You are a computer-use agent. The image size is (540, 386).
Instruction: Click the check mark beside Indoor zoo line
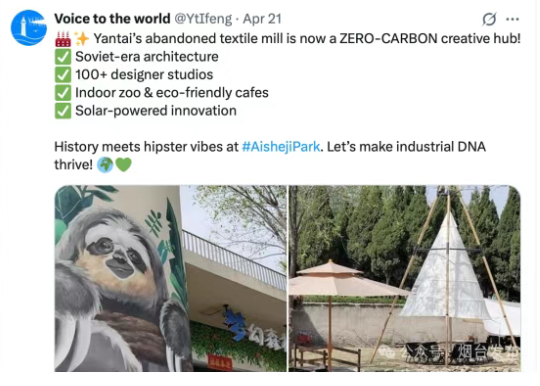pos(63,93)
